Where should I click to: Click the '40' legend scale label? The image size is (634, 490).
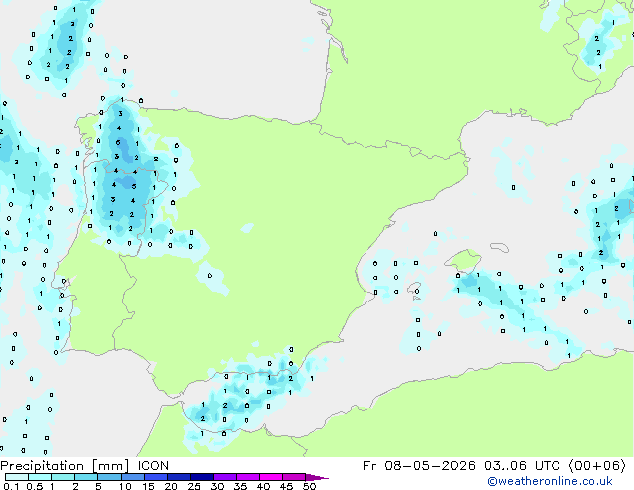pos(263,486)
